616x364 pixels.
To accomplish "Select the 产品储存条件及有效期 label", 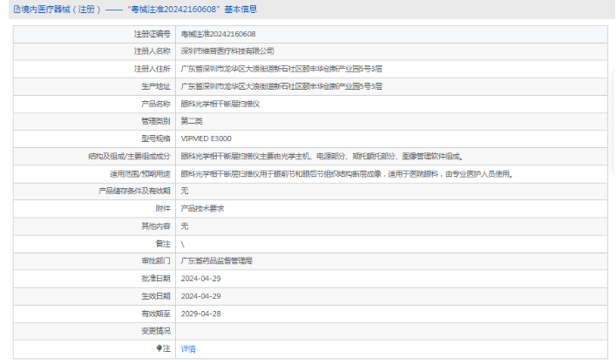I will (x=134, y=191).
